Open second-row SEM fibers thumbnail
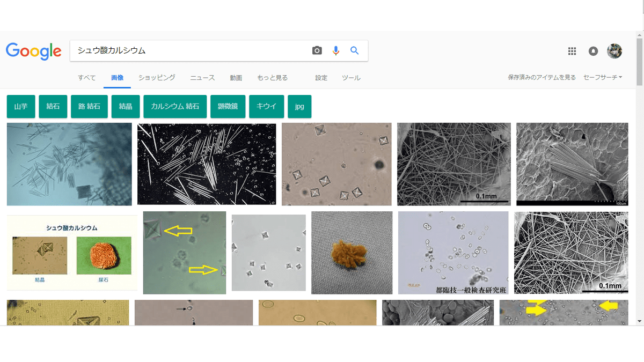644x362 pixels. click(x=571, y=253)
